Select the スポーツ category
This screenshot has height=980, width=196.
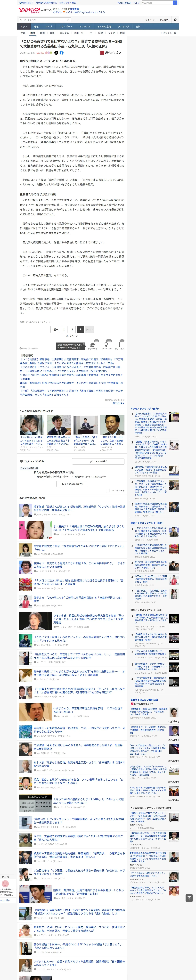[79, 33]
